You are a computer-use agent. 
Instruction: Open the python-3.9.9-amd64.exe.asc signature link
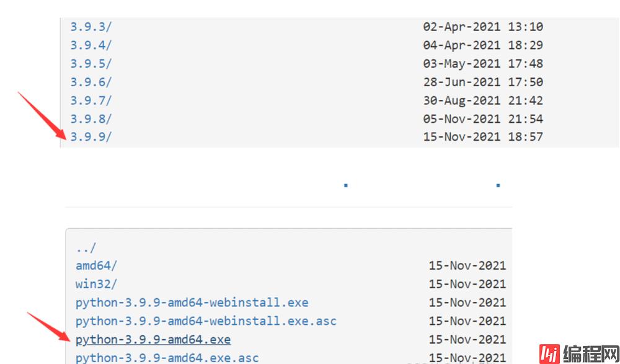167,358
